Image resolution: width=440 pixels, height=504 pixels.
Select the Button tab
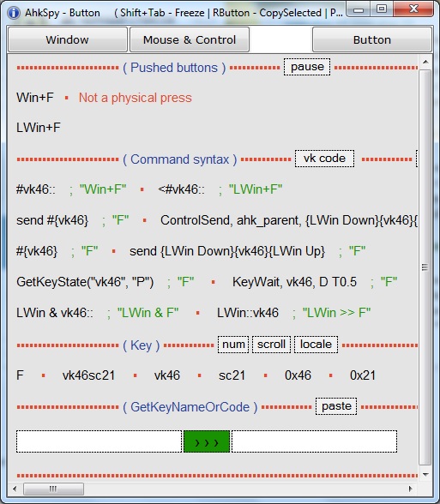coord(372,39)
